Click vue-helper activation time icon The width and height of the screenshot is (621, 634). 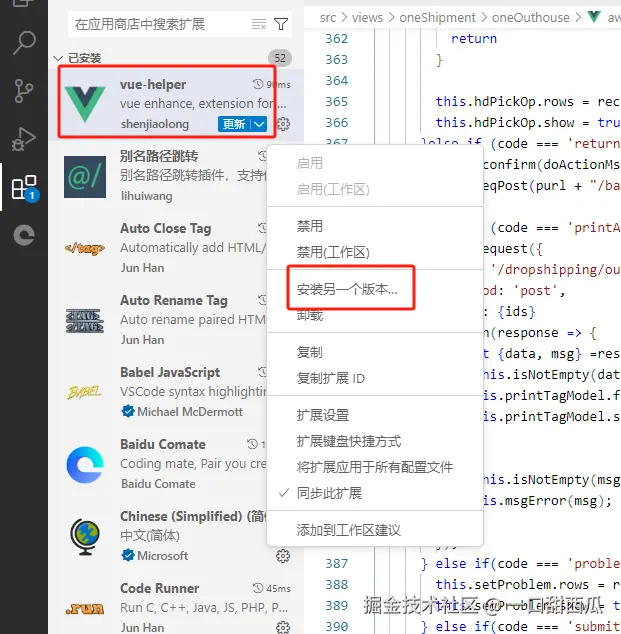point(258,84)
